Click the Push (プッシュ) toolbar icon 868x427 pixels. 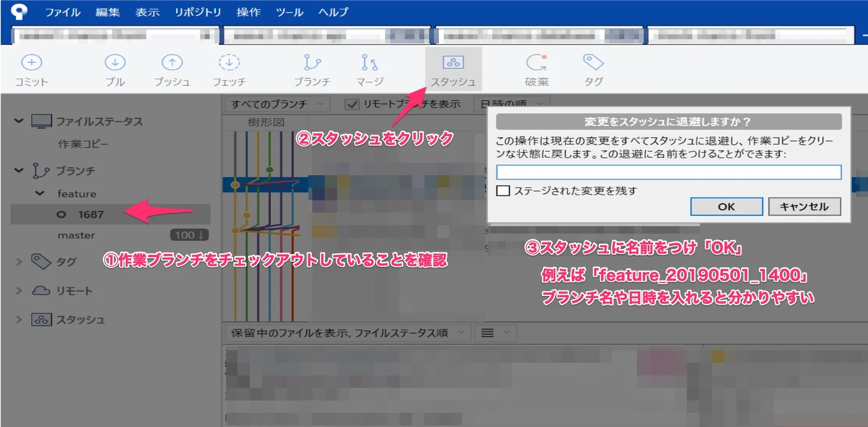172,62
